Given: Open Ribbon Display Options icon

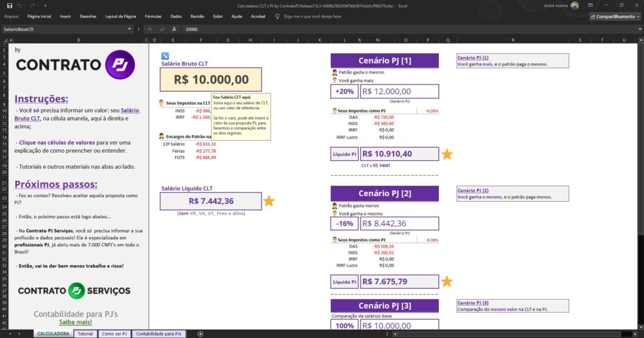Looking at the screenshot, I should coord(590,6).
